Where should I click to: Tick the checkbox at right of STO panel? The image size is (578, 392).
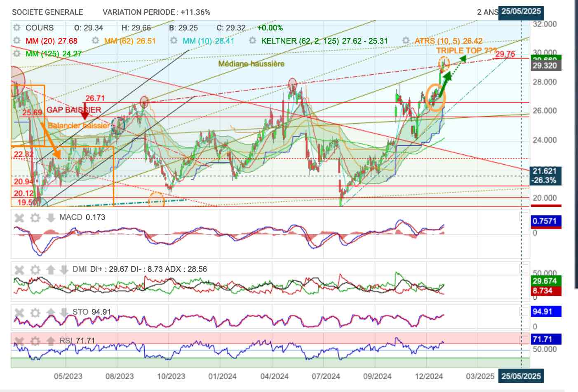524,312
